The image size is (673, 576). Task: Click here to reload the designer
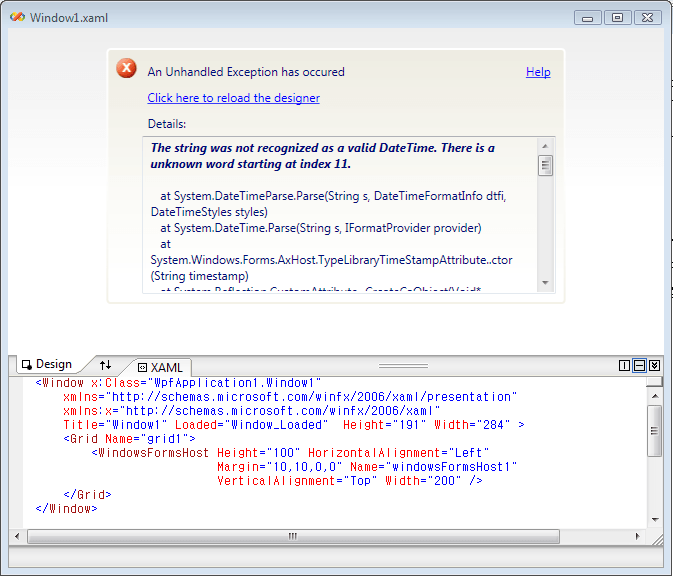pyautogui.click(x=233, y=98)
